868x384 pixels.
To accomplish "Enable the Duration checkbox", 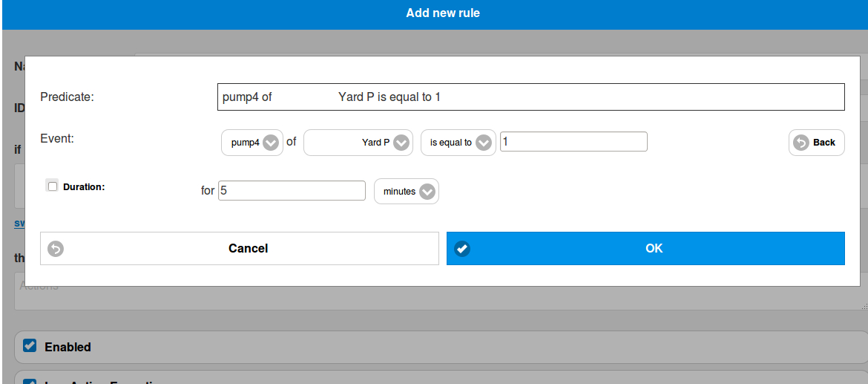I will (53, 186).
